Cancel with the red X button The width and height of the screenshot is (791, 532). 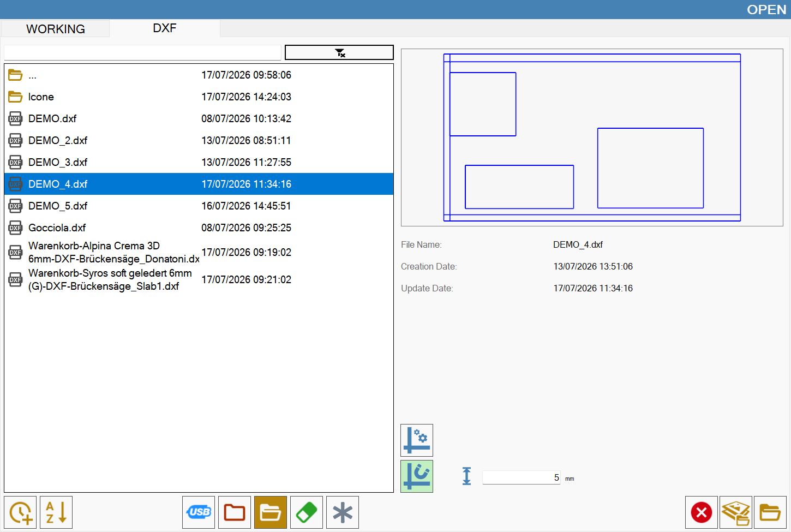pos(702,512)
